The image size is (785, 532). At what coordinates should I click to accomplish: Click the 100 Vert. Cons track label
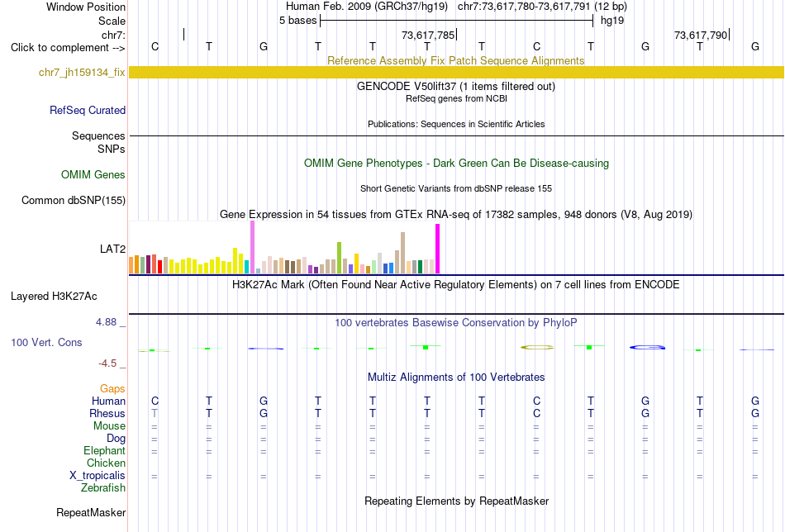click(x=46, y=342)
